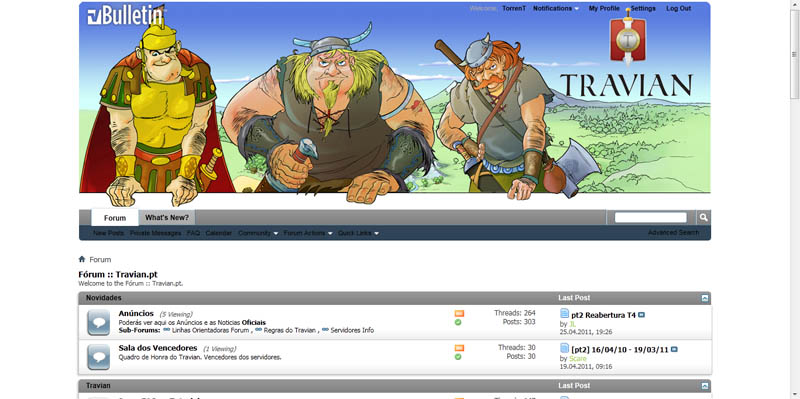This screenshot has width=800, height=399.
Task: View user JL's profile
Action: 572,324
